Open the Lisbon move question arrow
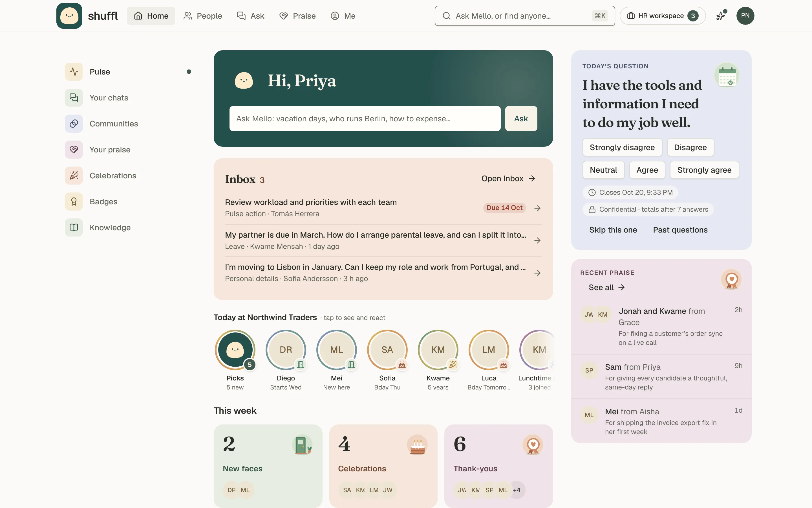This screenshot has width=812, height=508. pyautogui.click(x=537, y=273)
